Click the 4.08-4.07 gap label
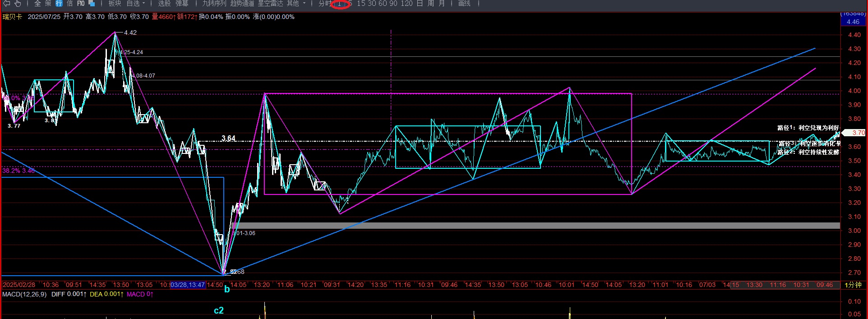Viewport: 868px width, 319px height. (143, 76)
